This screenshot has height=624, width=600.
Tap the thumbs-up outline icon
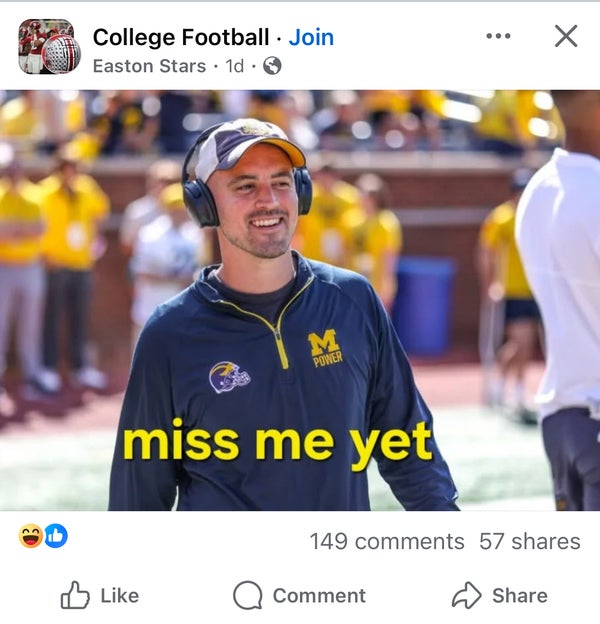pyautogui.click(x=75, y=596)
